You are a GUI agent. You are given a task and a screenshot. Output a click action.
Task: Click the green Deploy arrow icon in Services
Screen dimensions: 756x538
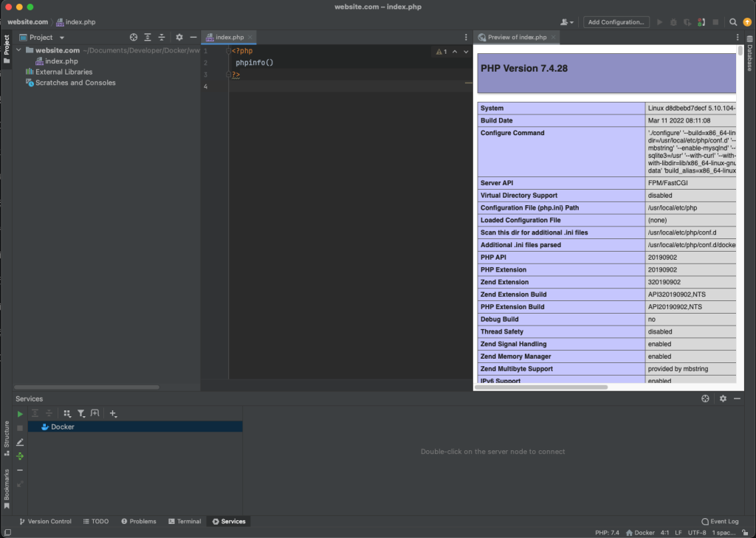click(x=20, y=456)
